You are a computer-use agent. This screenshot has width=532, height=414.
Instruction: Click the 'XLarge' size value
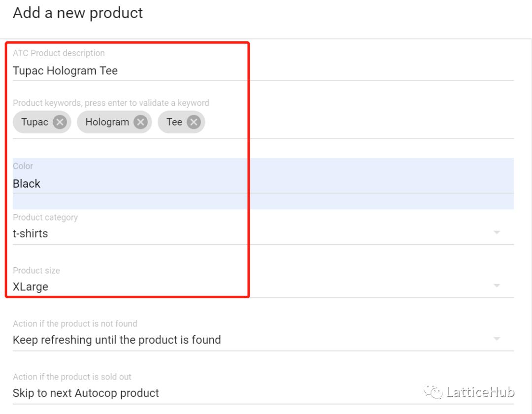click(31, 287)
